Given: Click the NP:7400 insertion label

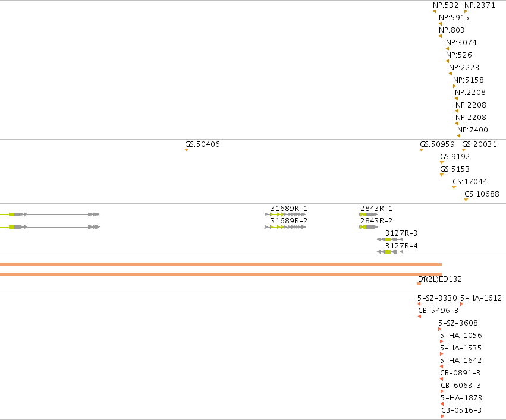Looking at the screenshot, I should [473, 130].
